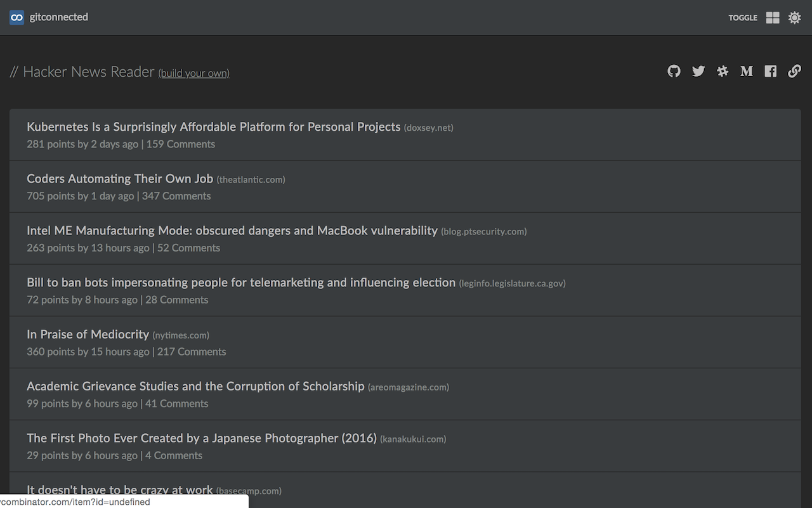This screenshot has width=812, height=508.
Task: Open '4 Comments' link
Action: (x=174, y=455)
